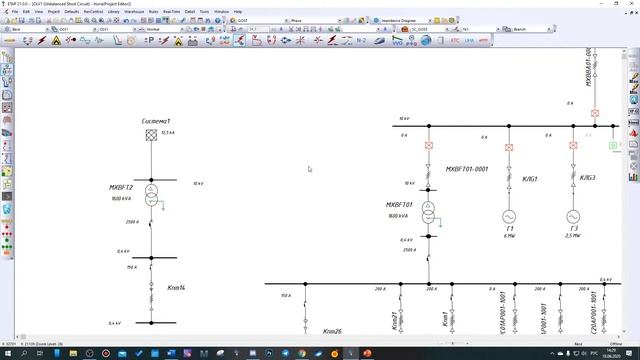
Task: Click the undo arrow in toolbar
Action: click(x=126, y=20)
